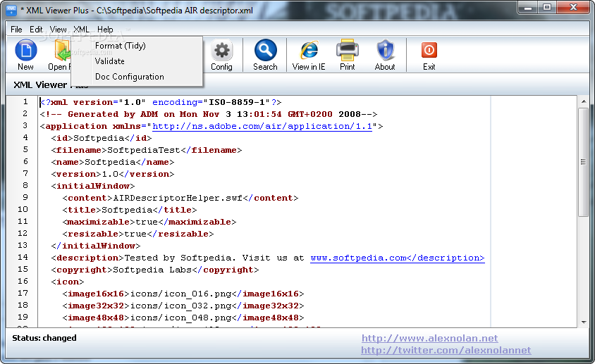Click the app icon in title bar
Screen dimensions: 595x364
coord(11,10)
